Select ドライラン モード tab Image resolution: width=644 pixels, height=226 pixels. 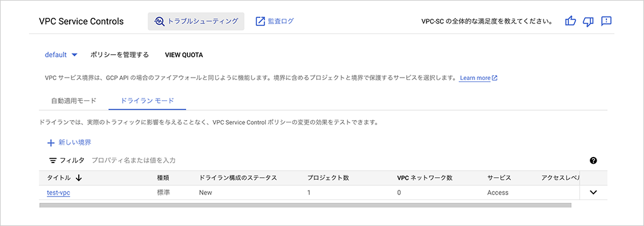click(x=147, y=100)
